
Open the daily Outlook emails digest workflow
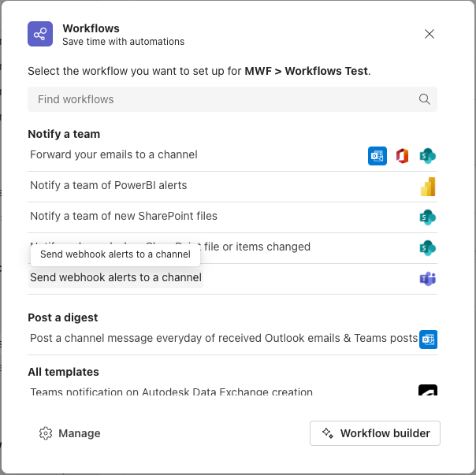[224, 339]
